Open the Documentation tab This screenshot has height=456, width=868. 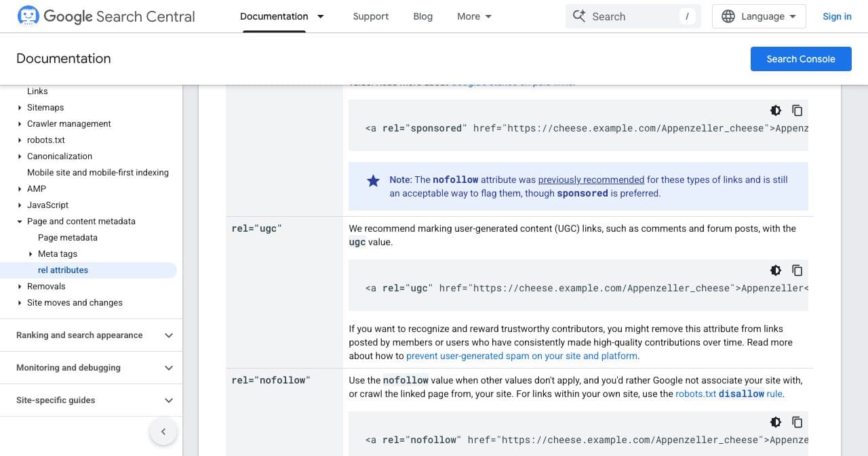coord(274,16)
